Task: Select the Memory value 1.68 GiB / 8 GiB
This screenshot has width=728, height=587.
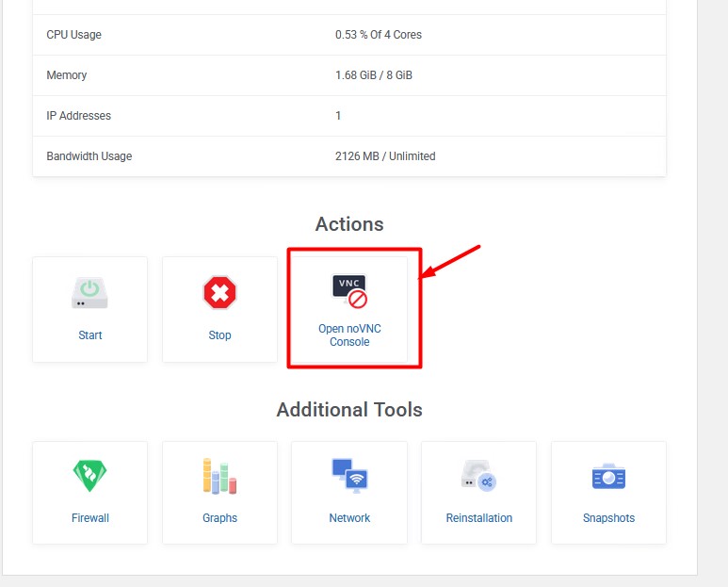Action: click(x=373, y=75)
